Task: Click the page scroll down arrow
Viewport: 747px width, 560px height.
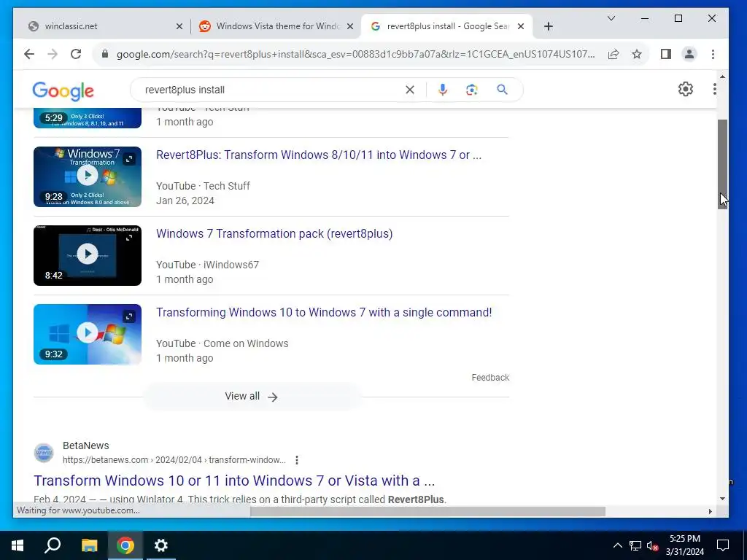Action: [723, 499]
